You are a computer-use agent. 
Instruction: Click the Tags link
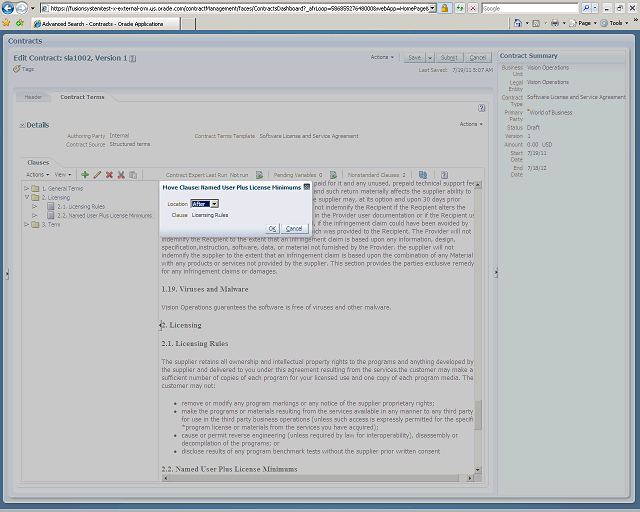[28, 69]
